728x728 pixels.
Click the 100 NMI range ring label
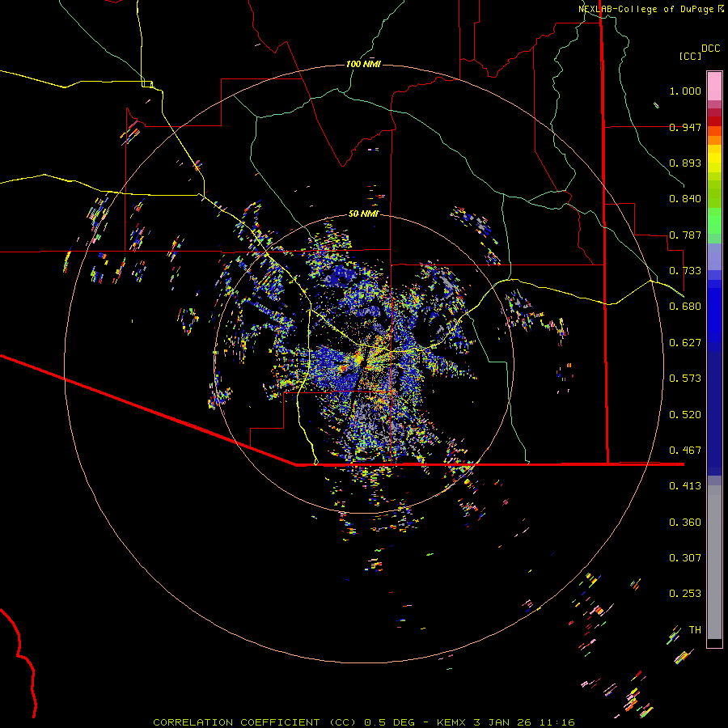[363, 64]
